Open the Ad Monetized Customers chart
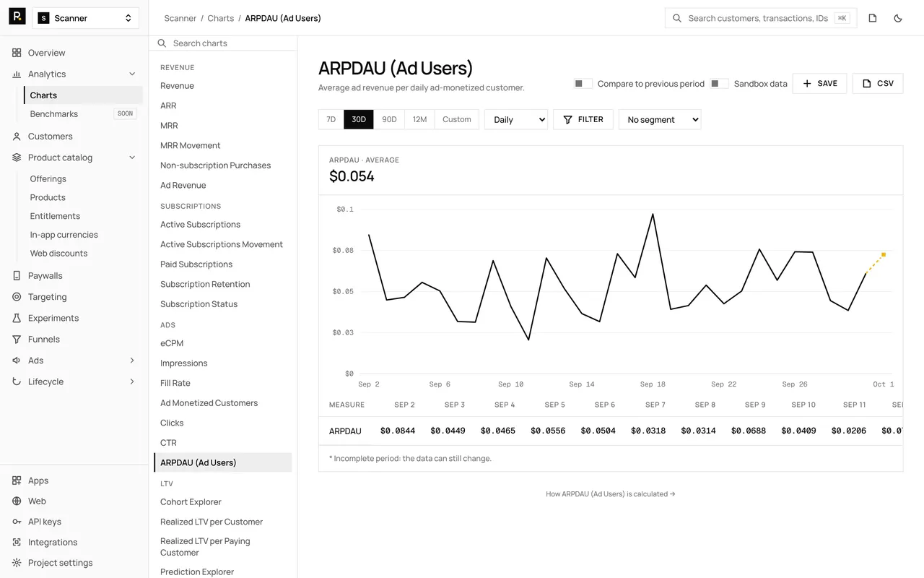The width and height of the screenshot is (924, 578). click(209, 403)
